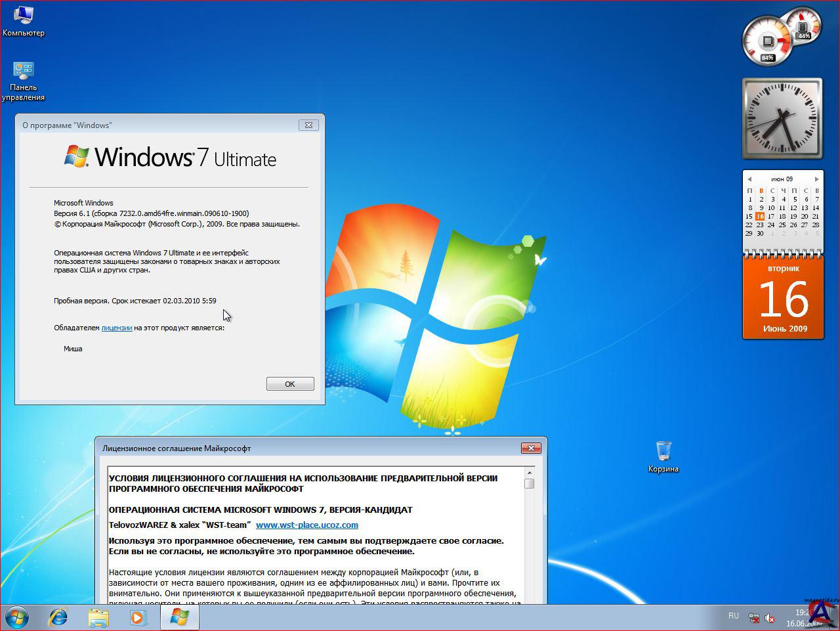
Task: Go to next month in calendar gadget
Action: [816, 179]
